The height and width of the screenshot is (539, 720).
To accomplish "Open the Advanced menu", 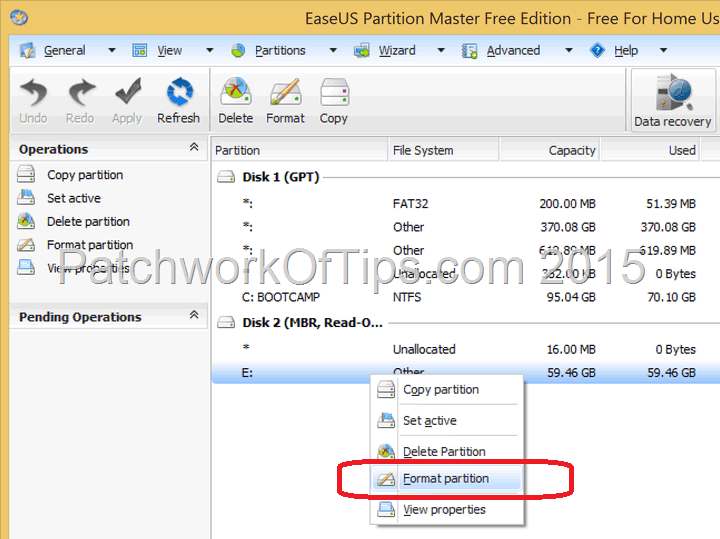I will coord(513,51).
